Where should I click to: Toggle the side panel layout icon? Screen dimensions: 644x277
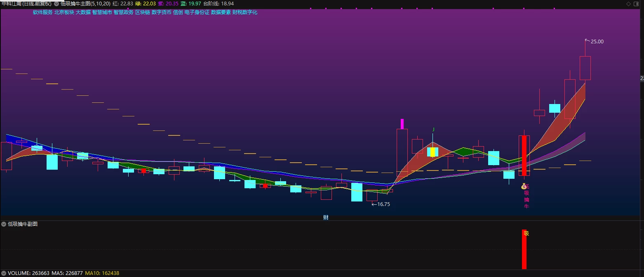(x=635, y=4)
